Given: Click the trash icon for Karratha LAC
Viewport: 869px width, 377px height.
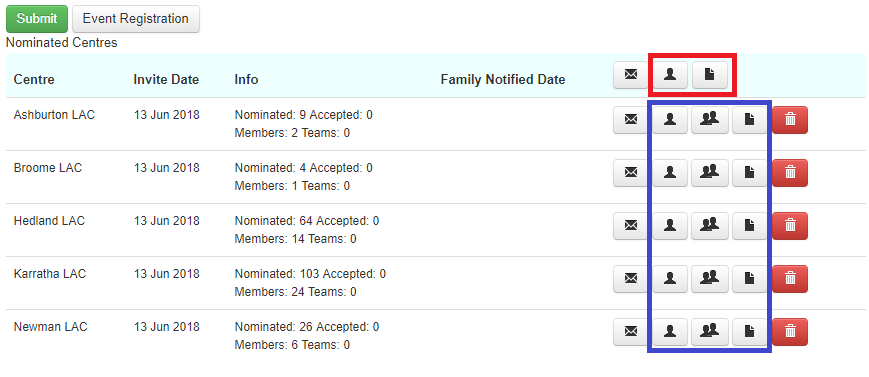Looking at the screenshot, I should 790,279.
